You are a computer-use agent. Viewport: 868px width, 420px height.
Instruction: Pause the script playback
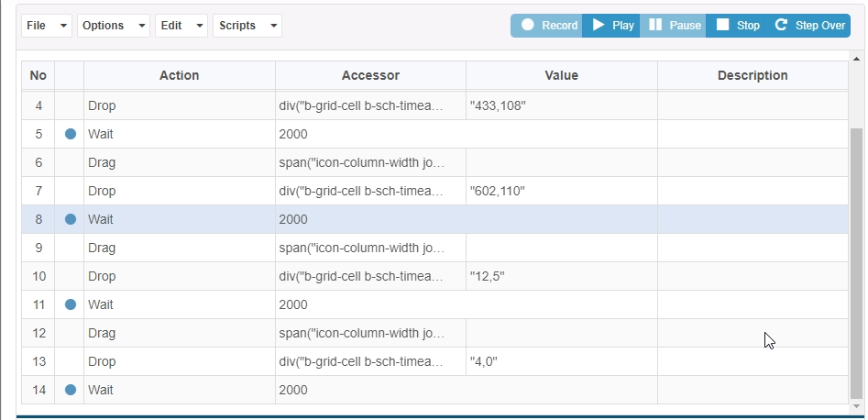[x=675, y=26]
